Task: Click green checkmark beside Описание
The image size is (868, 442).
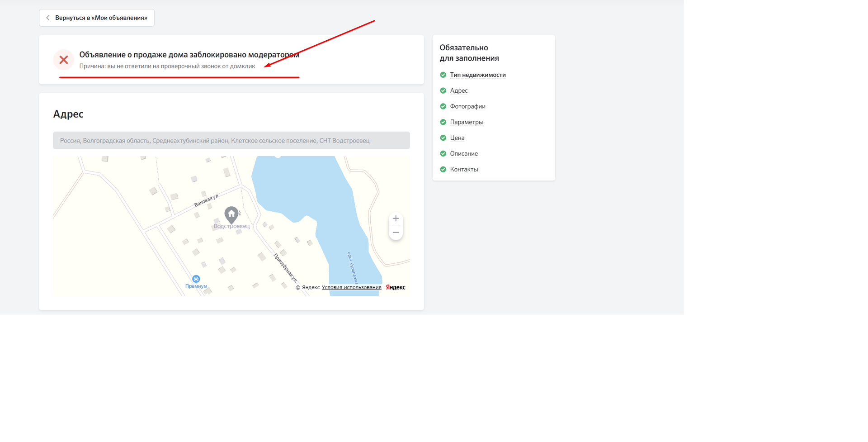Action: click(443, 154)
